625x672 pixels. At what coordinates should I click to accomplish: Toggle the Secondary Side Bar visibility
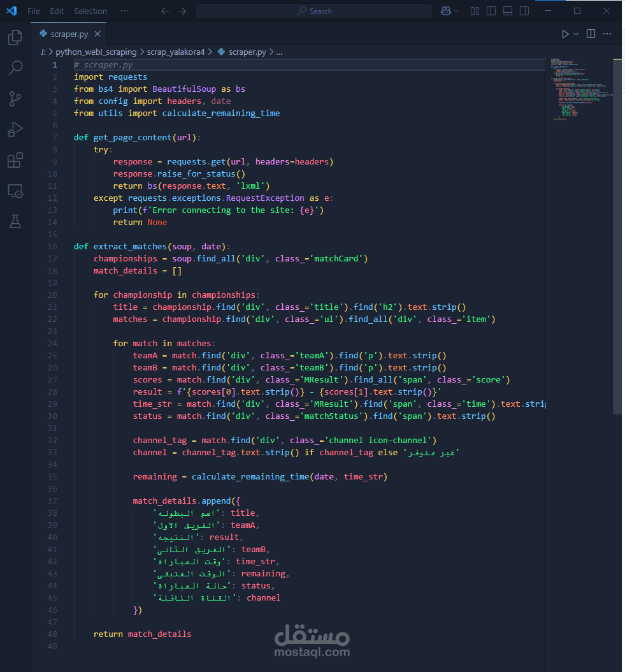pos(524,10)
